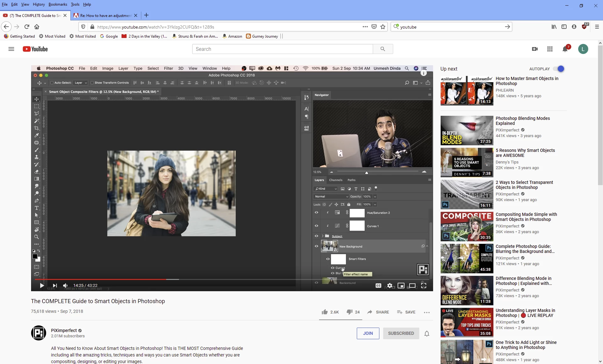Image resolution: width=603 pixels, height=364 pixels.
Task: Toggle closed captions on the video
Action: coord(378,286)
